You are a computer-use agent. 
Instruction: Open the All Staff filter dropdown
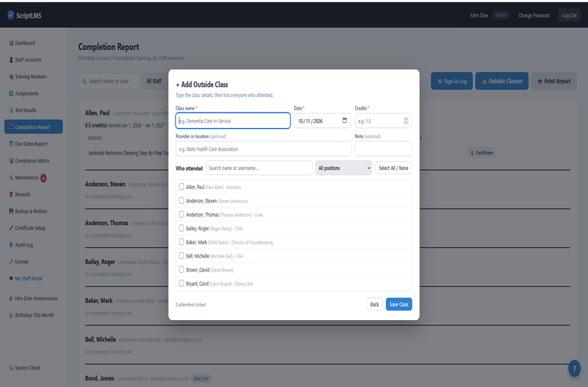155,81
